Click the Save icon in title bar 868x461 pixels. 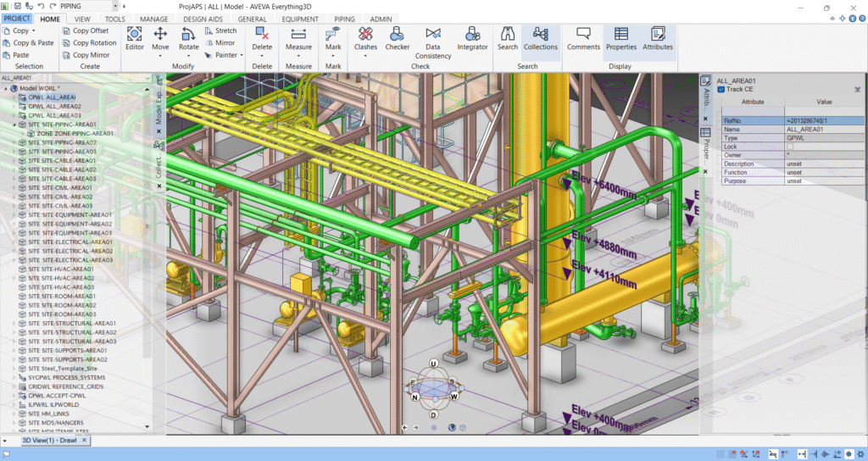coord(18,6)
